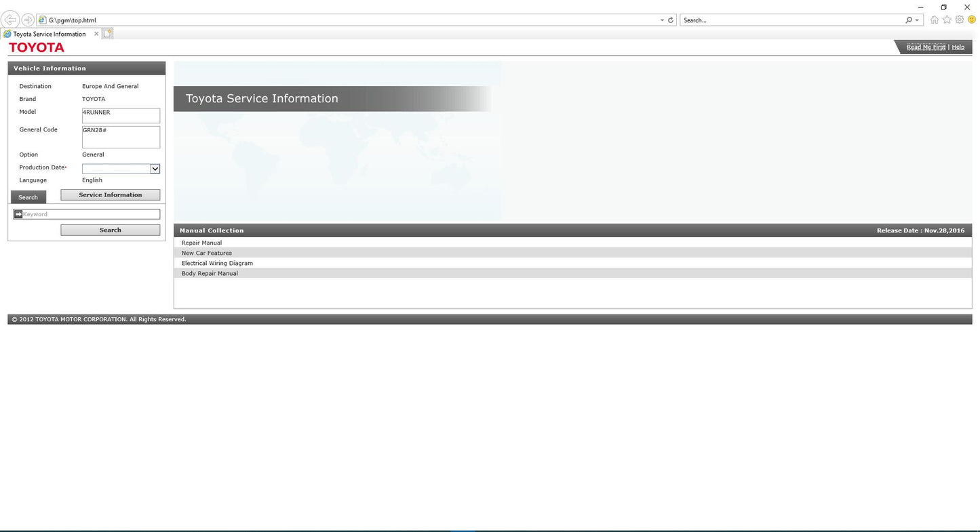Click the Service Information button
Image resolution: width=980 pixels, height=532 pixels.
tap(111, 195)
